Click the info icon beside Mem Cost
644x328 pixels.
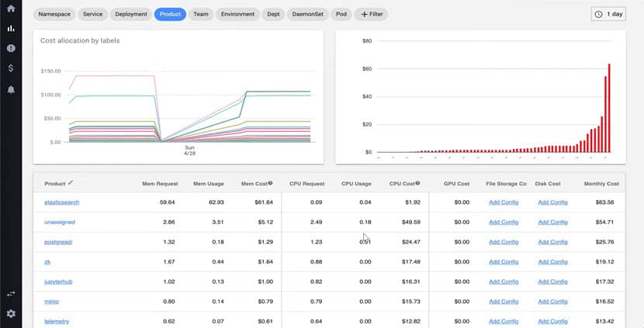[x=270, y=183]
